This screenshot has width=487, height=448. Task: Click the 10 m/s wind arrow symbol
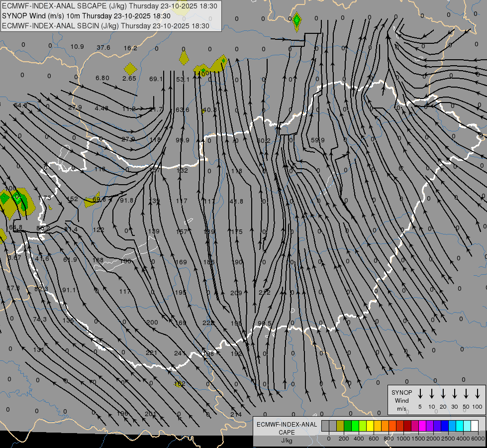pyautogui.click(x=432, y=394)
